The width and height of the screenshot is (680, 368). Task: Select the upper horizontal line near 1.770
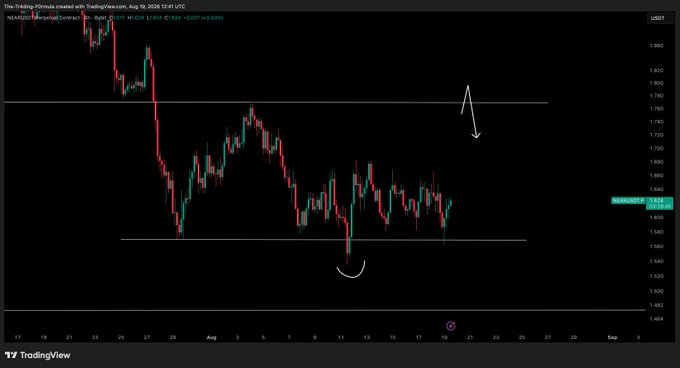[276, 103]
